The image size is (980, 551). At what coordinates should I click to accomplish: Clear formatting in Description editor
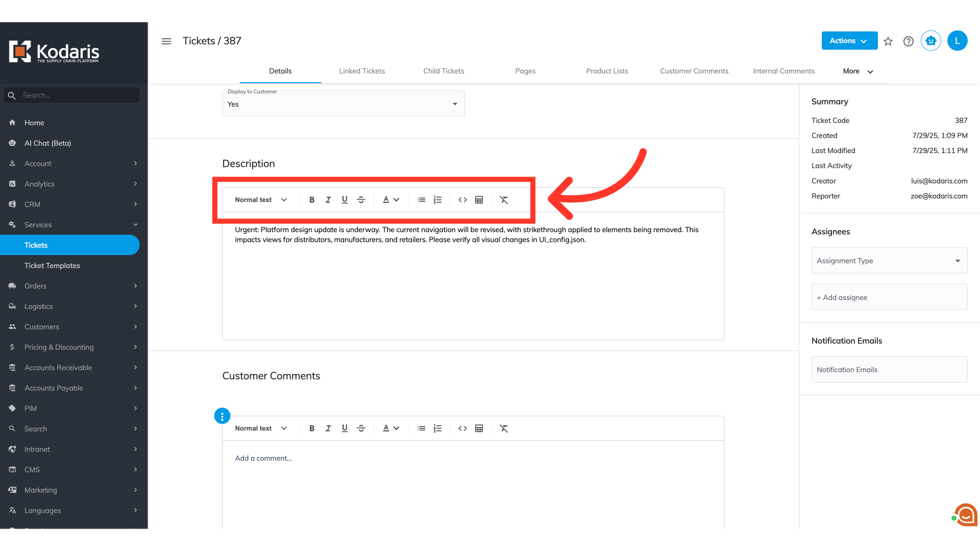[x=504, y=200]
